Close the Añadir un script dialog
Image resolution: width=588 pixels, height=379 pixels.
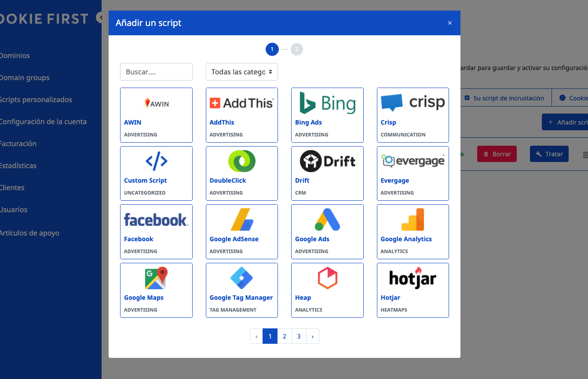tap(450, 23)
